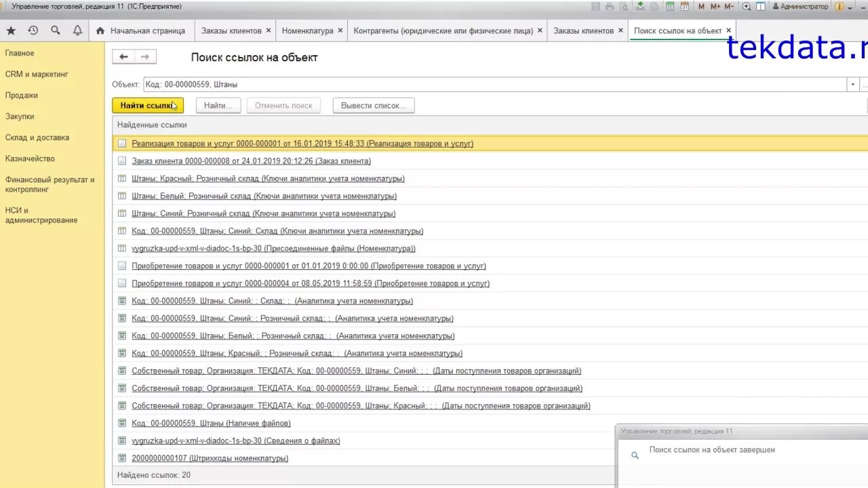Click the home icon of Начальная страница
The image size is (868, 488).
tap(100, 30)
